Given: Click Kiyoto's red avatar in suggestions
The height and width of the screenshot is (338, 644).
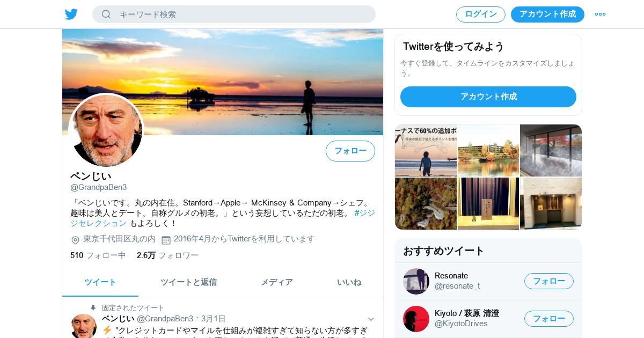Looking at the screenshot, I should point(416,319).
